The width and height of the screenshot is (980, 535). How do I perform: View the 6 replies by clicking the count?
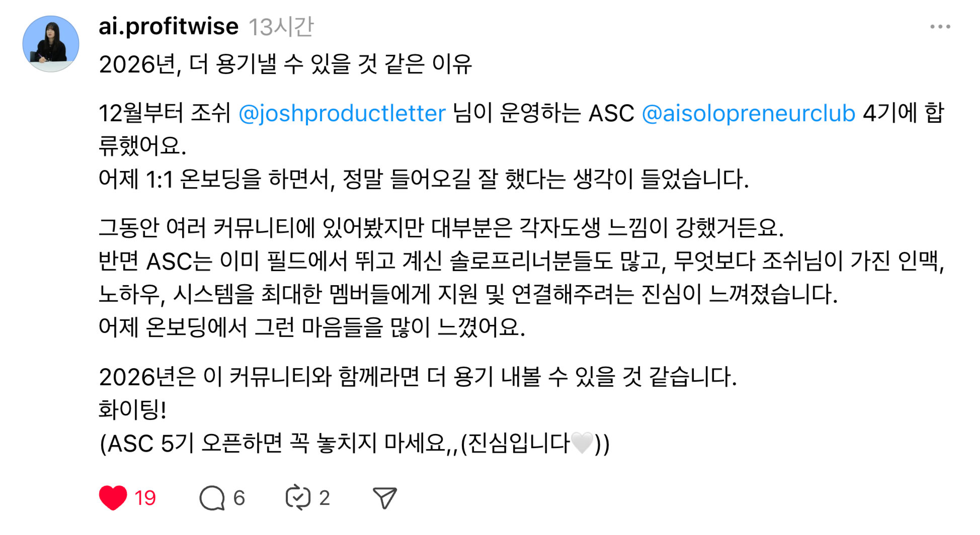238,497
